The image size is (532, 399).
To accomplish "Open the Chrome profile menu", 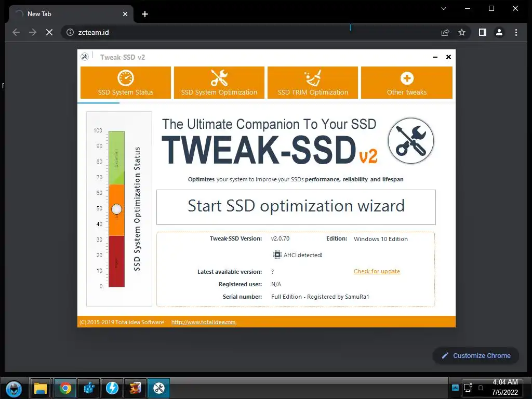I will 499,32.
